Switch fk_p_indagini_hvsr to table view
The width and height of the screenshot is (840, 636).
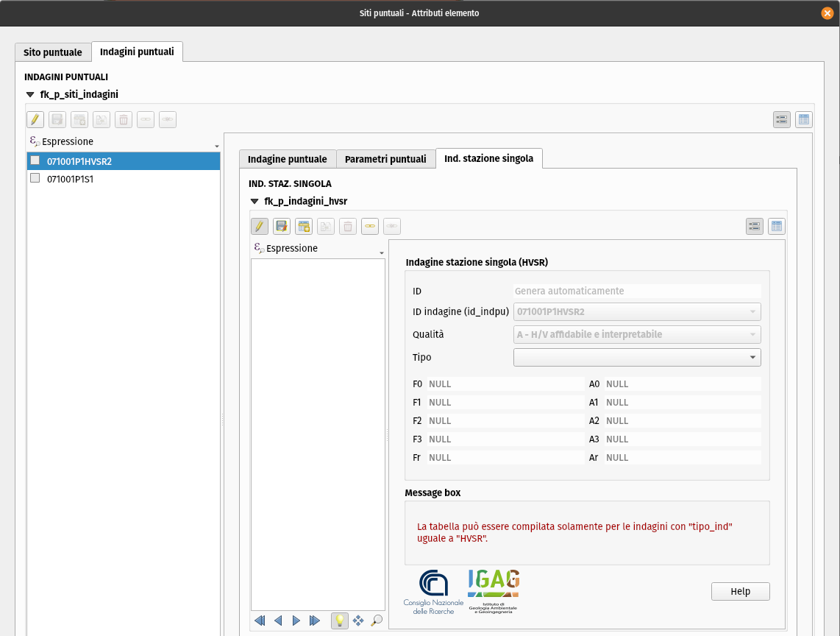tap(776, 226)
